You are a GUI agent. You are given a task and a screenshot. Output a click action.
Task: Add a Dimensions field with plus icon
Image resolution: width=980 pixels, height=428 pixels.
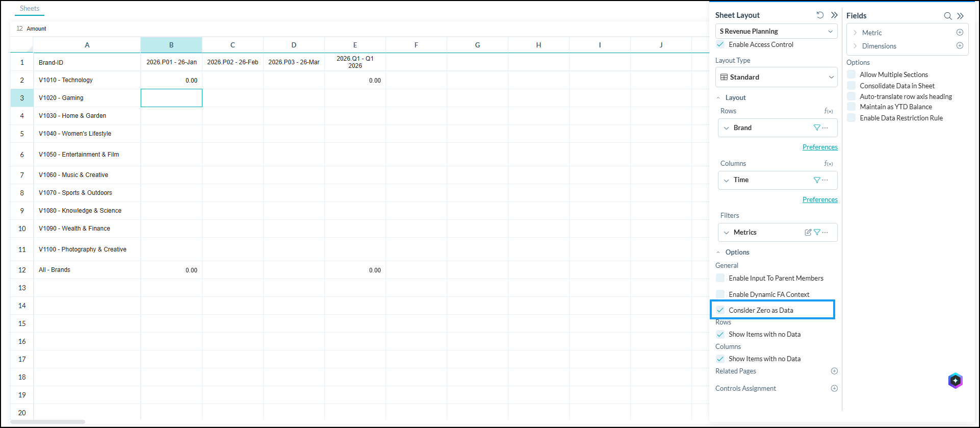pos(960,45)
